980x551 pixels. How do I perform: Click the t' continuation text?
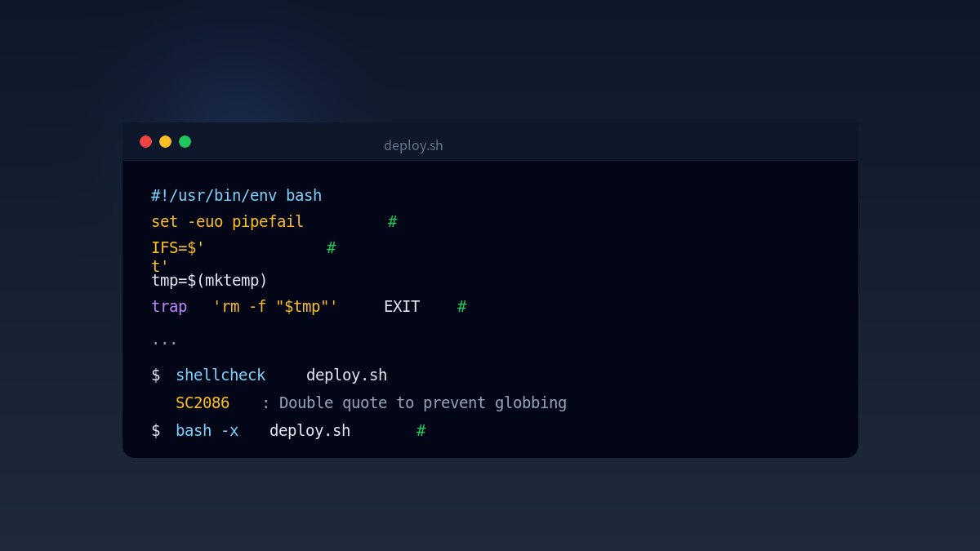click(x=160, y=266)
